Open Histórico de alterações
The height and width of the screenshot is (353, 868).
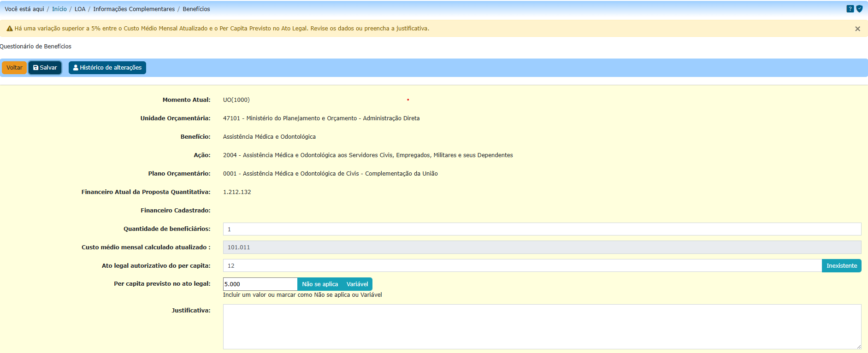(107, 68)
